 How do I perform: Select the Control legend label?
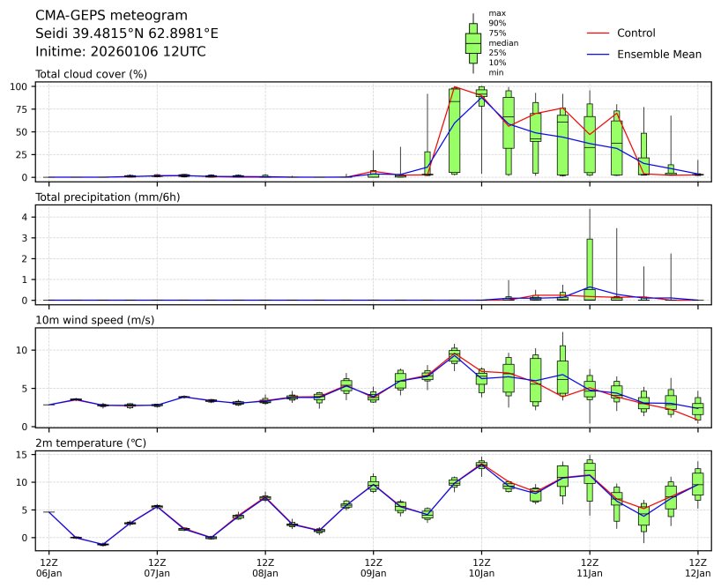coord(636,33)
